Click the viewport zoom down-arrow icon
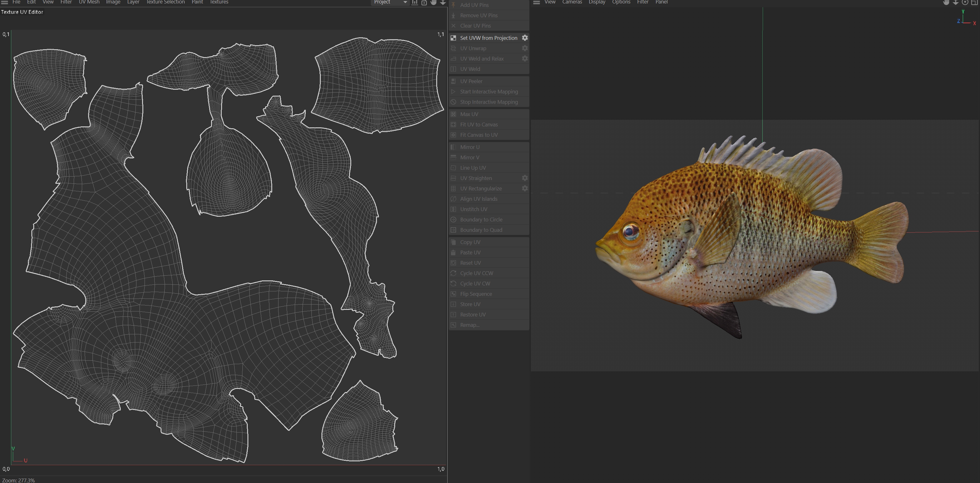 point(955,2)
